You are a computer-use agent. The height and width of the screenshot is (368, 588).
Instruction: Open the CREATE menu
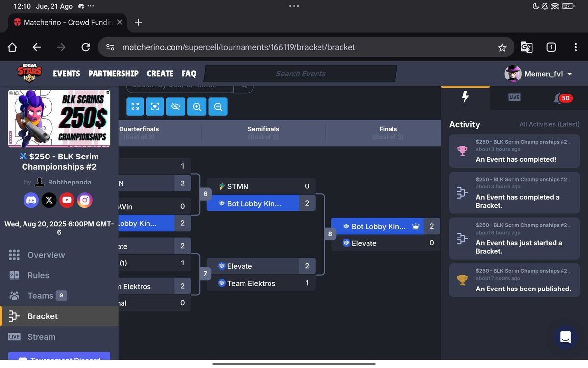pos(160,73)
